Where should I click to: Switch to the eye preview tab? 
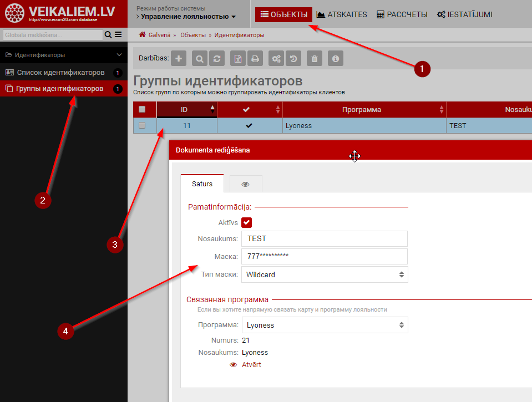coord(245,184)
